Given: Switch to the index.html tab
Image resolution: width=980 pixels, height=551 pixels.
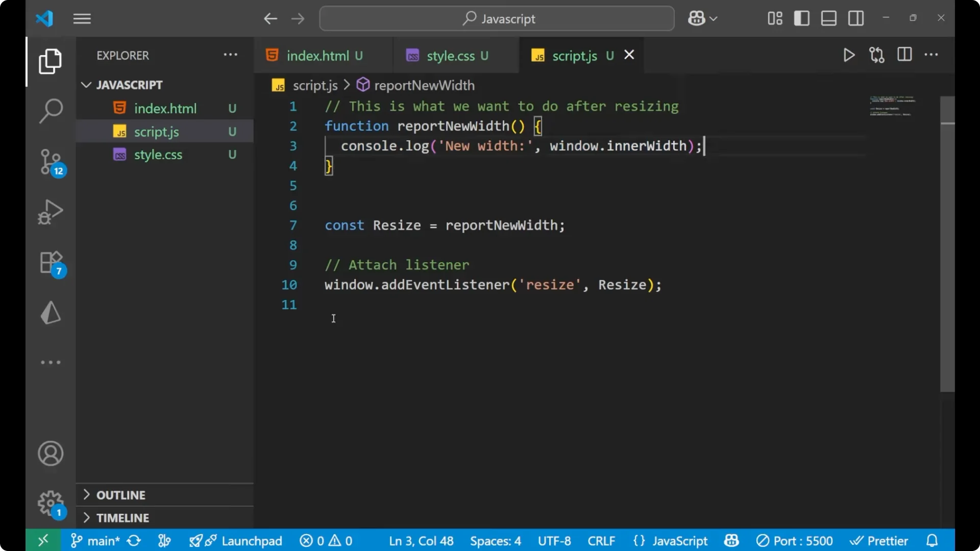Looking at the screenshot, I should (317, 56).
